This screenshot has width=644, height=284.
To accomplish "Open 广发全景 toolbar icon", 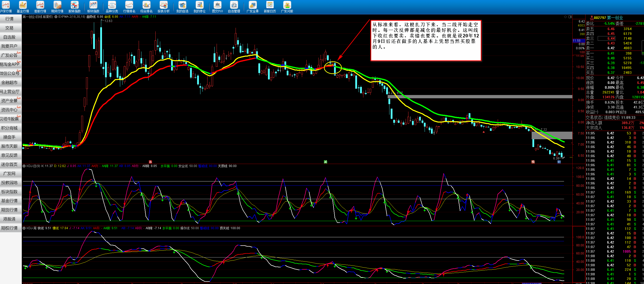I will [253, 7].
